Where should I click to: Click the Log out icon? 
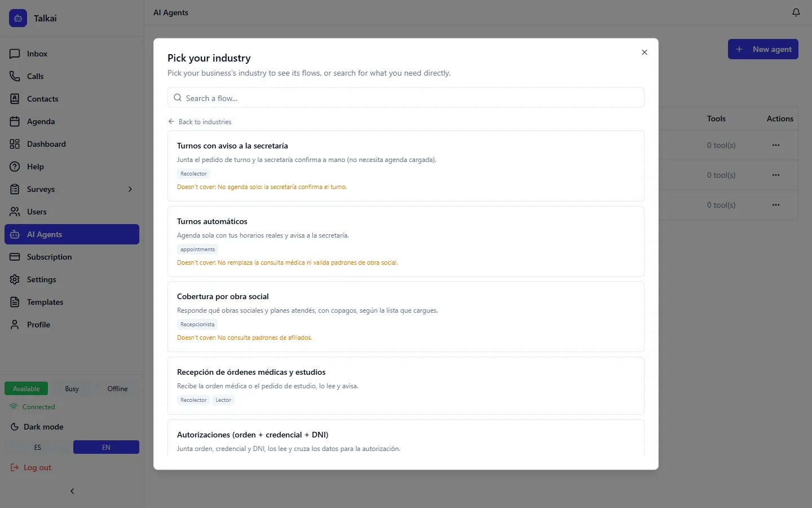click(x=15, y=467)
